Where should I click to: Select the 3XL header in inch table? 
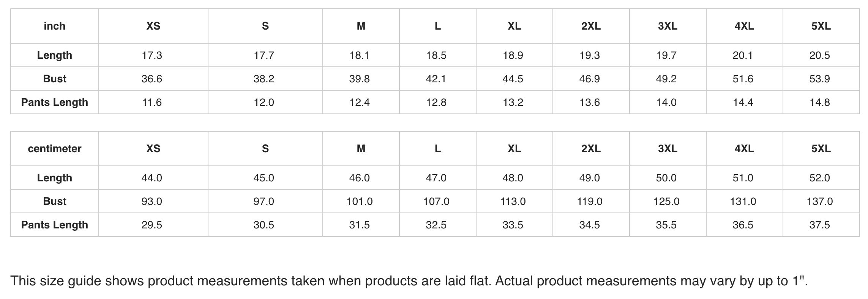click(668, 26)
